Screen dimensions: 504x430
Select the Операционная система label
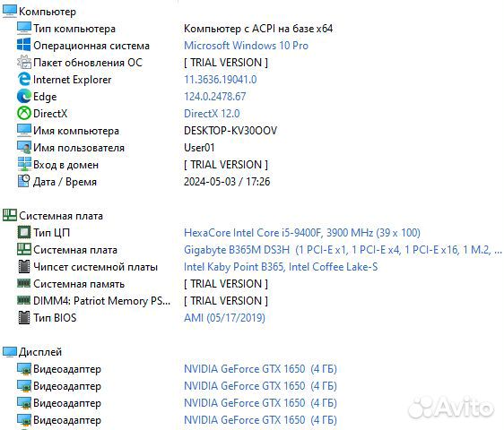coord(91,46)
